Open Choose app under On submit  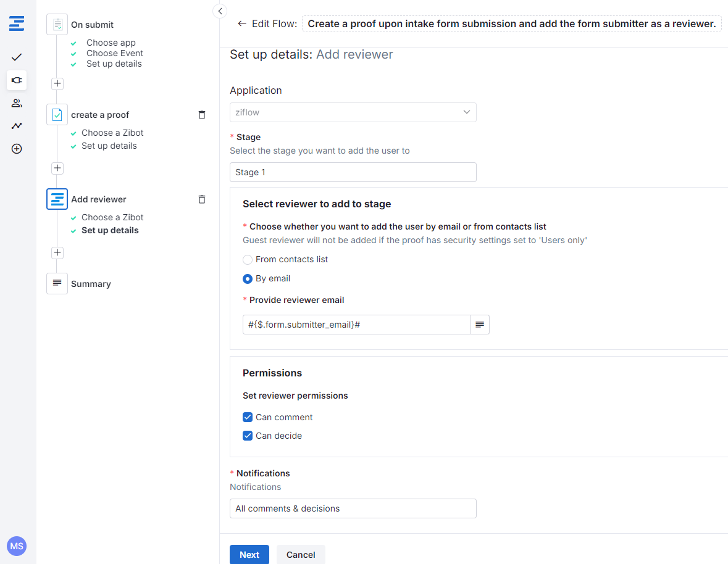111,43
